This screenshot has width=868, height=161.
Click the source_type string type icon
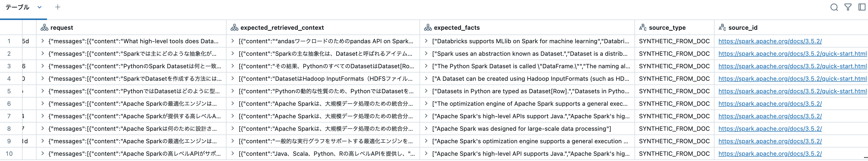tap(642, 27)
